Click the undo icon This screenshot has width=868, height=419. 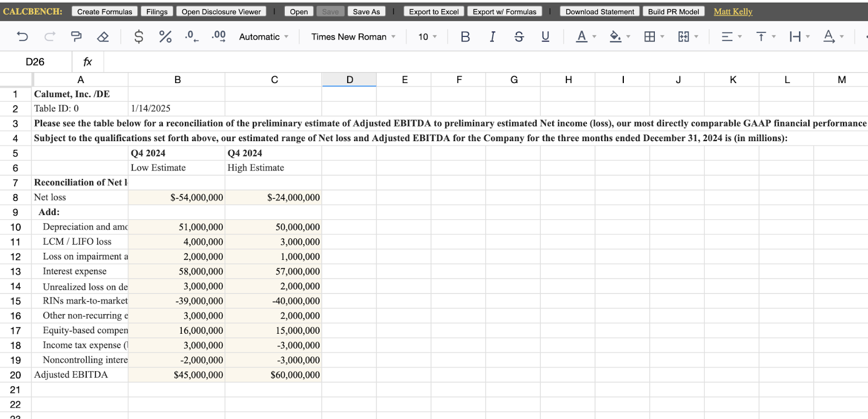[x=22, y=36]
